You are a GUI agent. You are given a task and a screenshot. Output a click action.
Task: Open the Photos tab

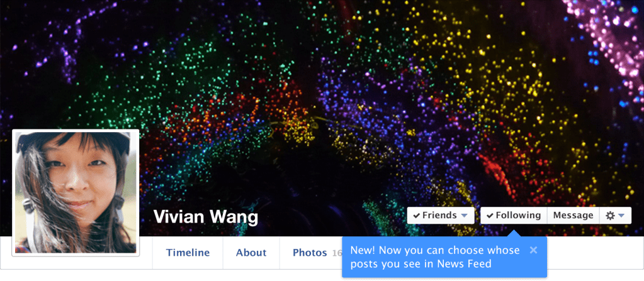(x=310, y=253)
